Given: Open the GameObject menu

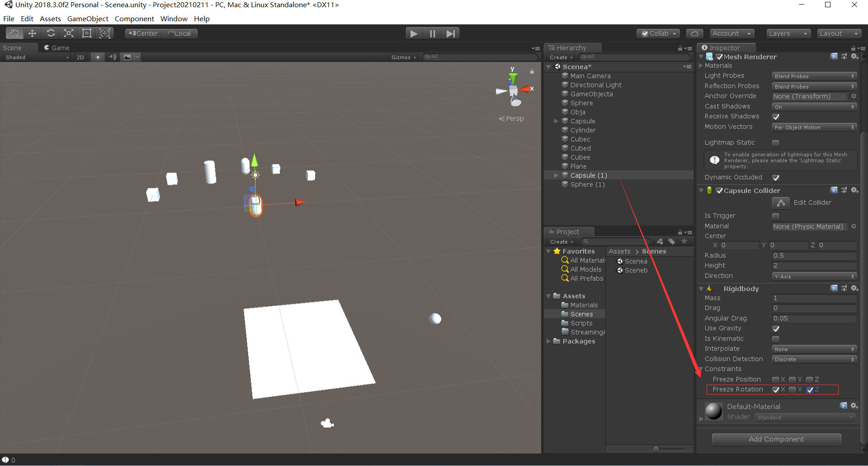Looking at the screenshot, I should [88, 19].
